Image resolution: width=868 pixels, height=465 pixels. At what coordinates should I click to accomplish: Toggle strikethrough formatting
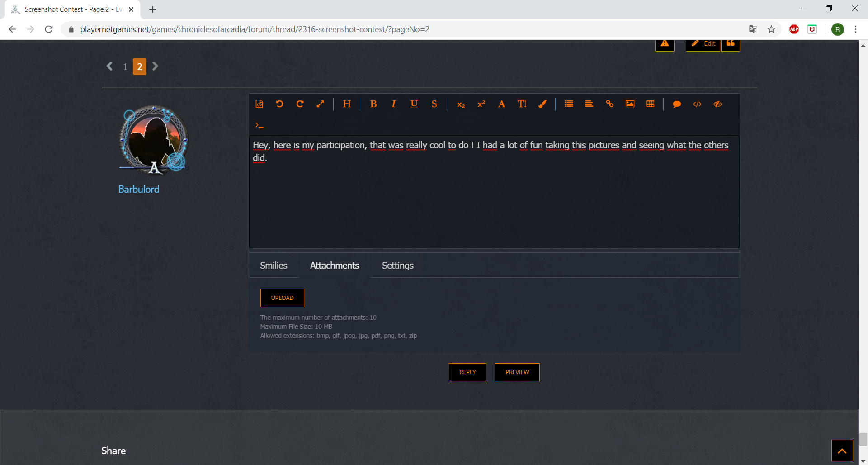pyautogui.click(x=434, y=104)
